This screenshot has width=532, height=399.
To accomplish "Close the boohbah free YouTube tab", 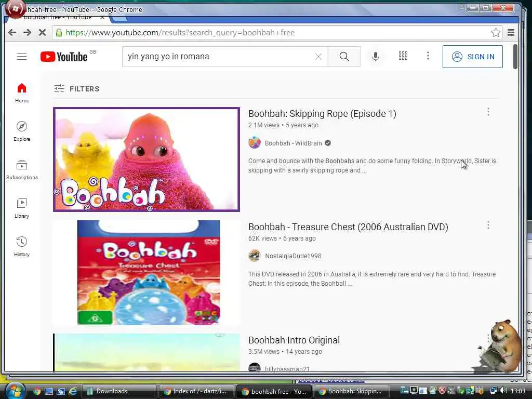I will (102, 17).
